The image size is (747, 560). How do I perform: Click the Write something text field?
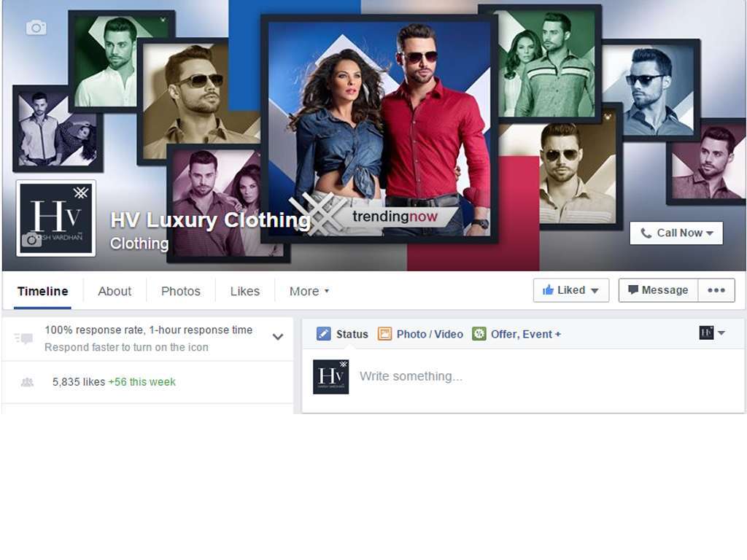click(x=511, y=376)
